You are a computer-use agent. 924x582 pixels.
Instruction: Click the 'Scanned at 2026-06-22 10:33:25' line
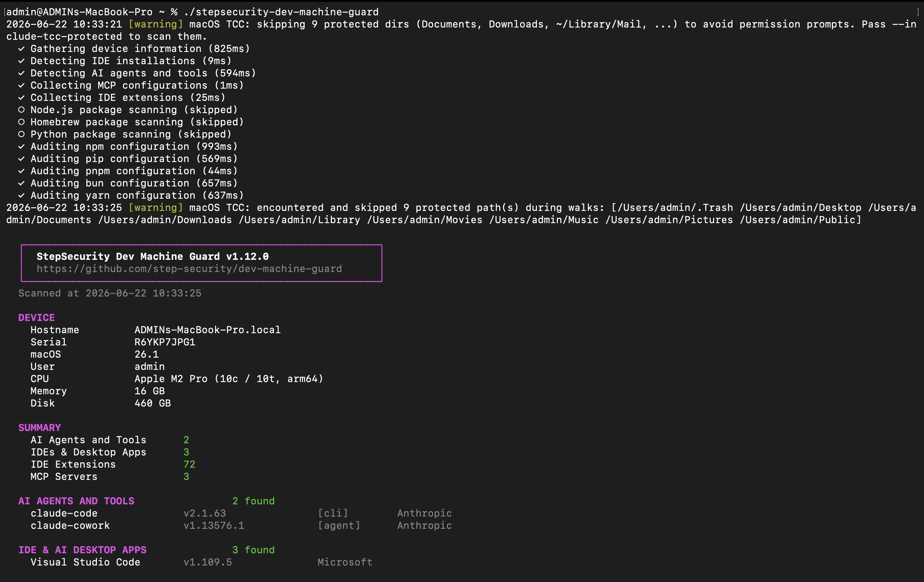[x=110, y=293]
